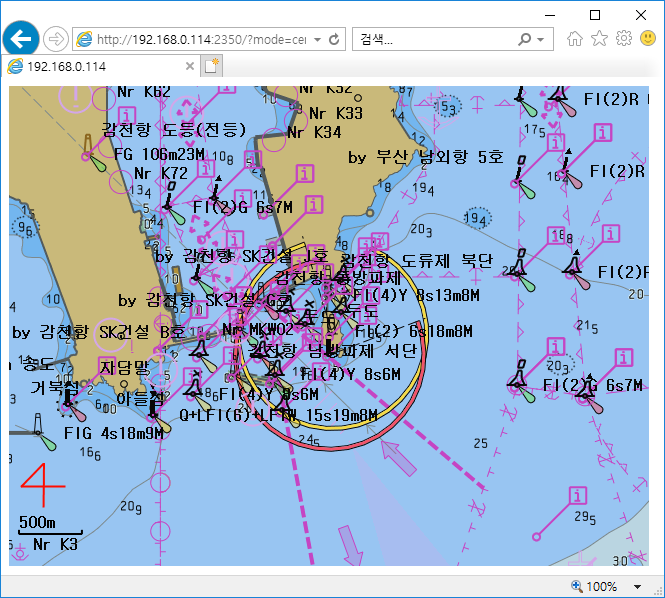Click the grayed Forward arrow button
The image size is (665, 598).
pos(56,39)
